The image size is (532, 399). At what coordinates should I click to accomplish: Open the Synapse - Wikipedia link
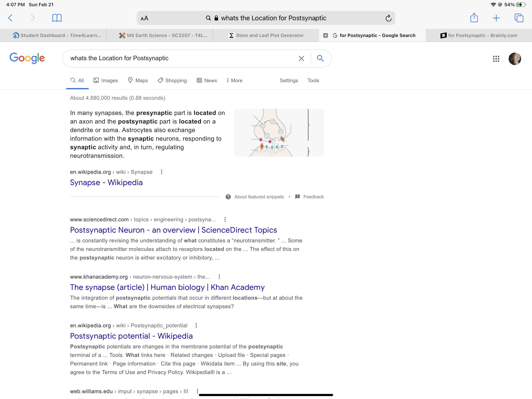(106, 182)
